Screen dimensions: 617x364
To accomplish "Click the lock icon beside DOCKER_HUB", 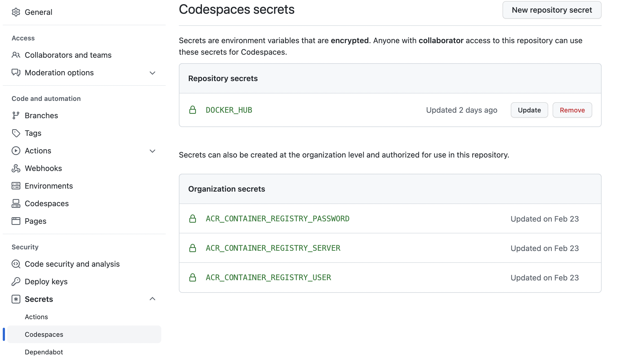I will tap(193, 110).
